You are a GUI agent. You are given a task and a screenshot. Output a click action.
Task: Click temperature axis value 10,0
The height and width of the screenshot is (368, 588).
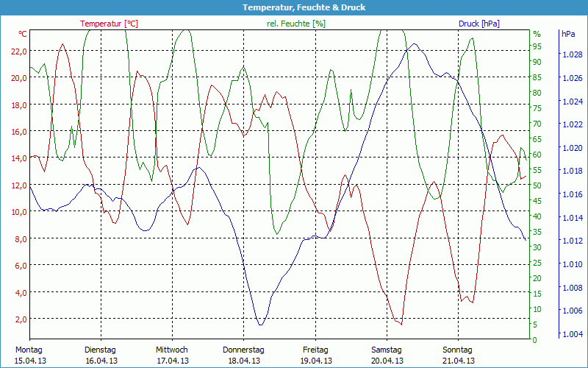pos(19,212)
